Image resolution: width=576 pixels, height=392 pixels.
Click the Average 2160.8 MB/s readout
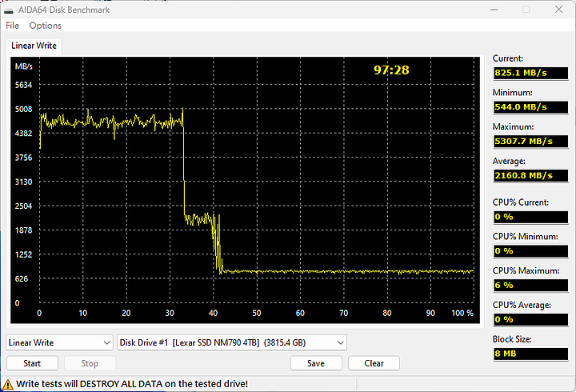coord(531,175)
